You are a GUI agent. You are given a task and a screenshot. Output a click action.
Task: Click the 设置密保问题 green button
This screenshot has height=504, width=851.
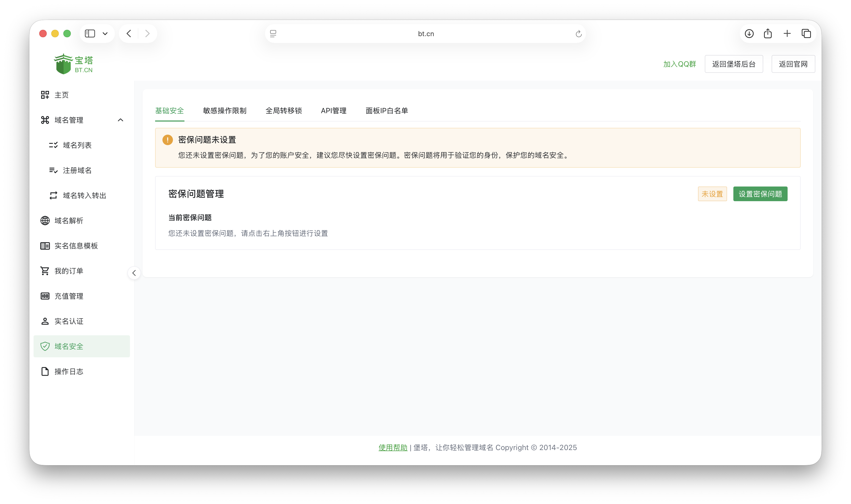point(760,194)
